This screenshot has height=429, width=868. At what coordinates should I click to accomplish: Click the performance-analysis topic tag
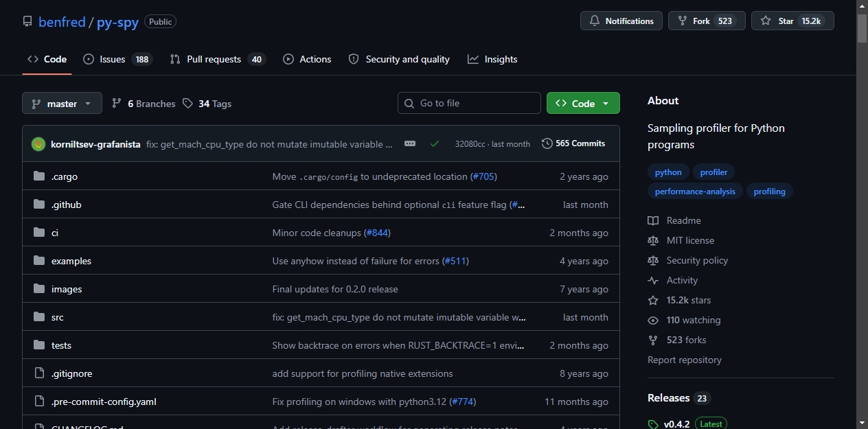[695, 192]
